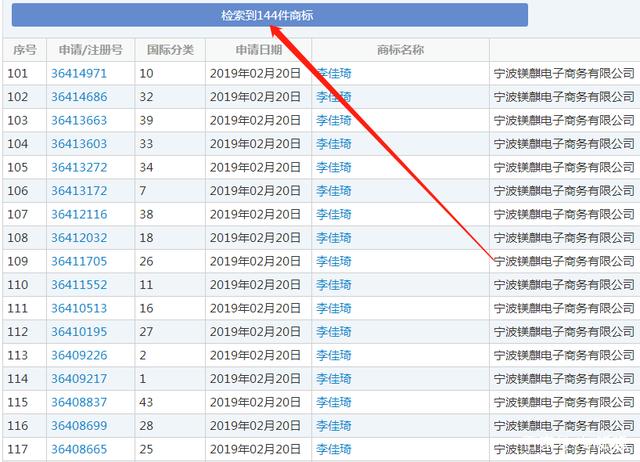
Task: Select serial number cell 101
Action: pos(18,73)
